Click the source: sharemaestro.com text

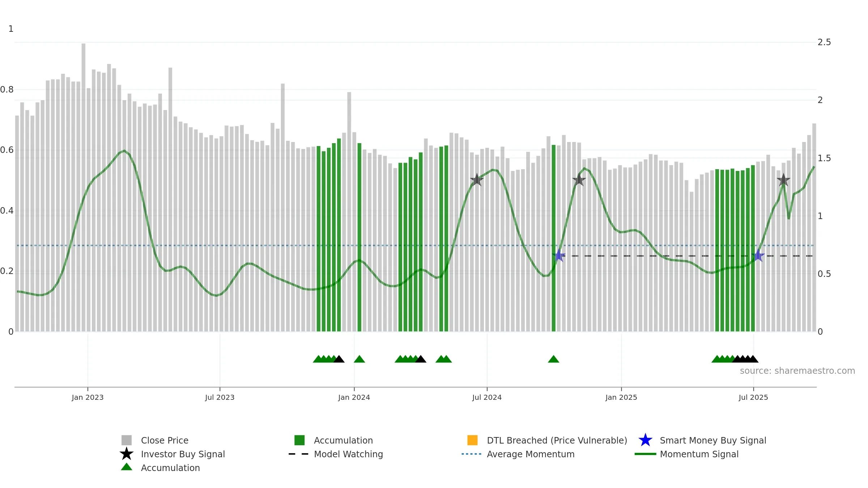(797, 371)
